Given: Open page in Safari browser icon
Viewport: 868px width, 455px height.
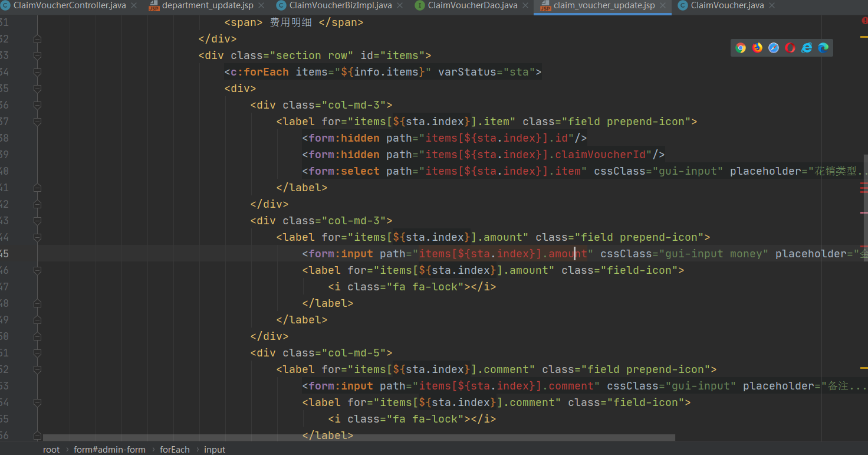Looking at the screenshot, I should coord(774,48).
